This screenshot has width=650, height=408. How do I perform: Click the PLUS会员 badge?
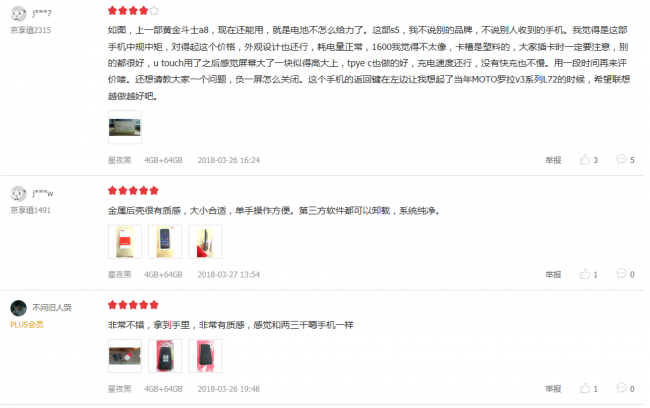[27, 325]
